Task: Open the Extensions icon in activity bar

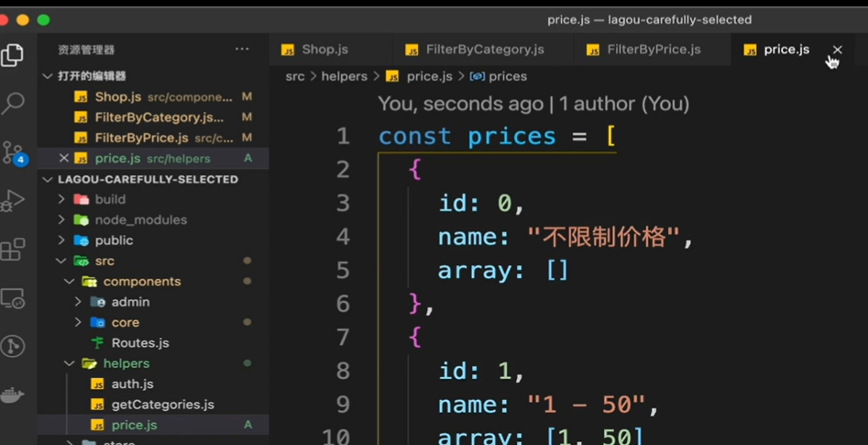Action: (12, 250)
